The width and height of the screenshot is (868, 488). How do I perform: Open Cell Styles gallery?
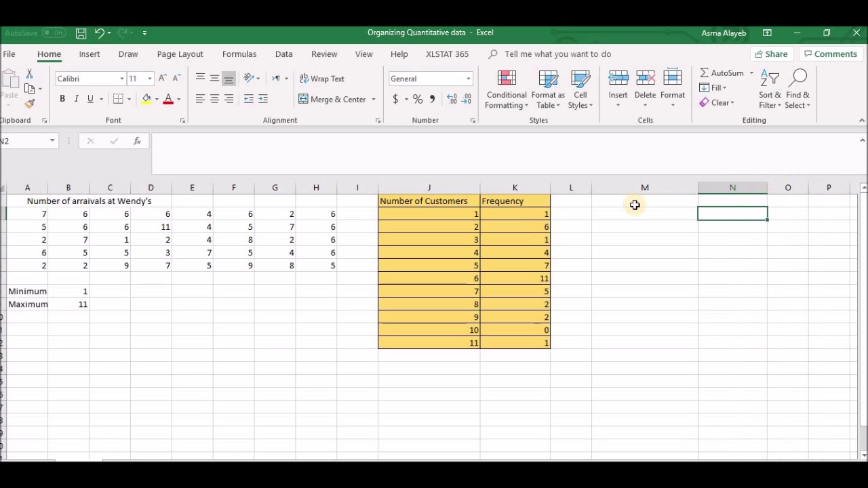[580, 89]
